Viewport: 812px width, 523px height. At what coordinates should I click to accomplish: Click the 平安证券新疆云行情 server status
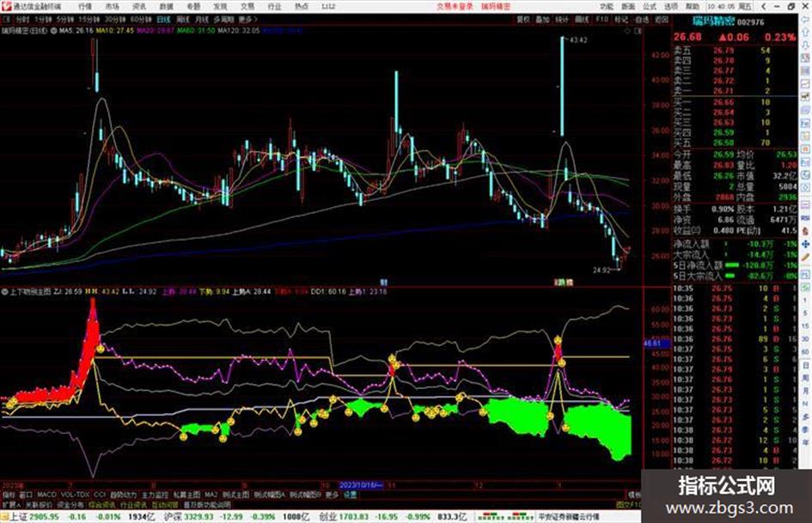(x=568, y=517)
